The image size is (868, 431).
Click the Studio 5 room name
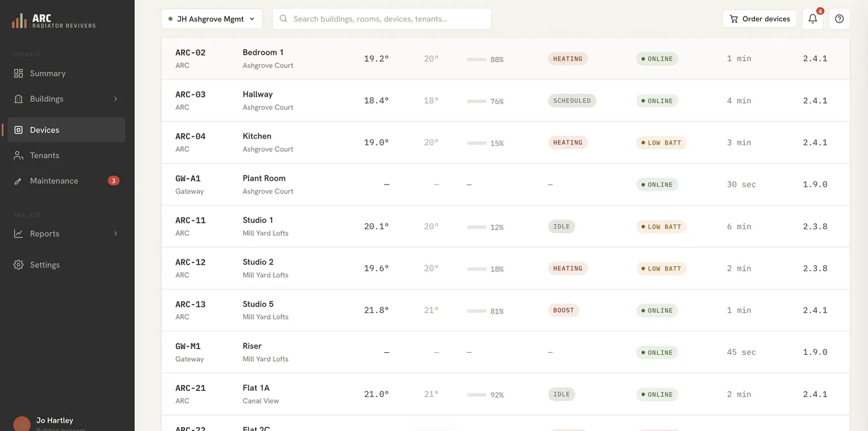258,304
